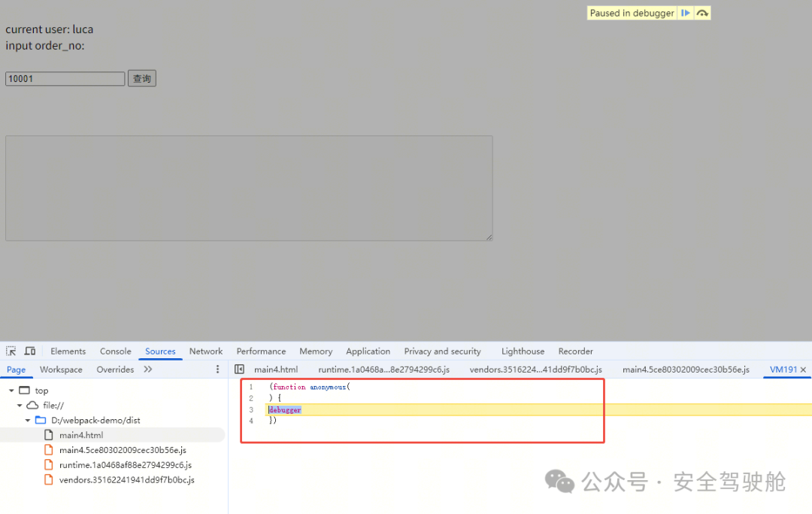This screenshot has height=514, width=812.
Task: Click the 查询 query button
Action: tap(142, 78)
